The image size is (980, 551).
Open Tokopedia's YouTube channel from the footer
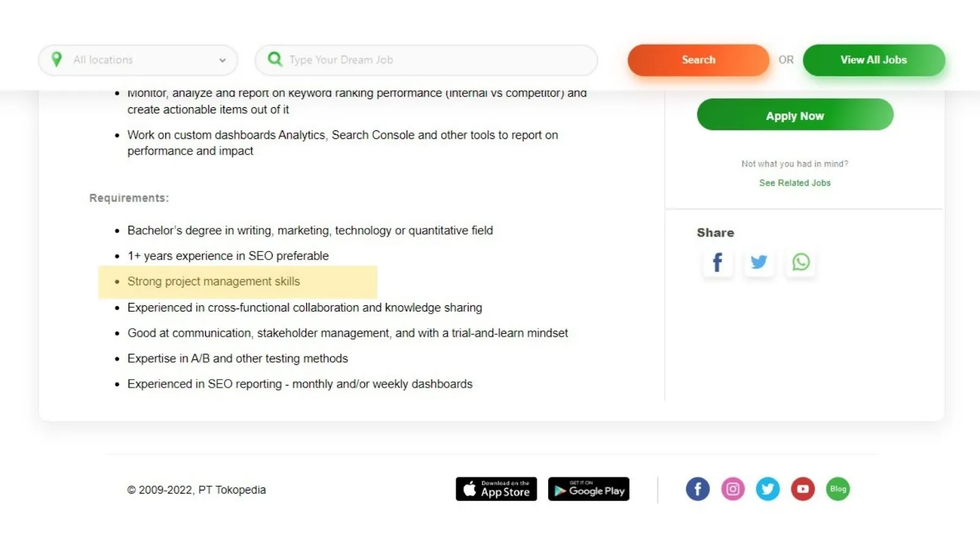click(802, 489)
